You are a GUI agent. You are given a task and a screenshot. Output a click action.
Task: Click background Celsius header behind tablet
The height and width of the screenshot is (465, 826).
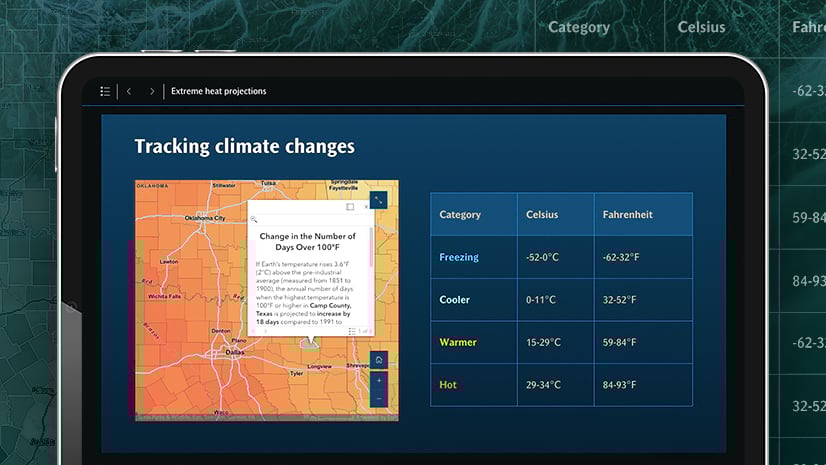point(701,27)
